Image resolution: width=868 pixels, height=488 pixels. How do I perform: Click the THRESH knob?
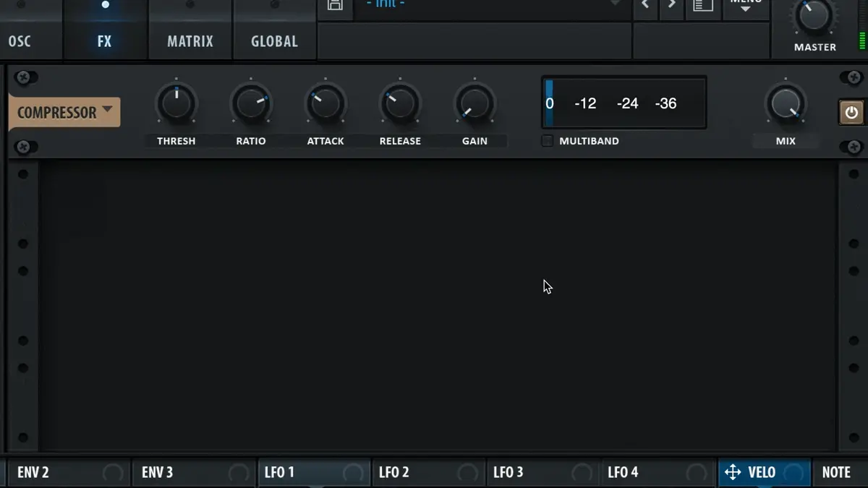coord(176,104)
